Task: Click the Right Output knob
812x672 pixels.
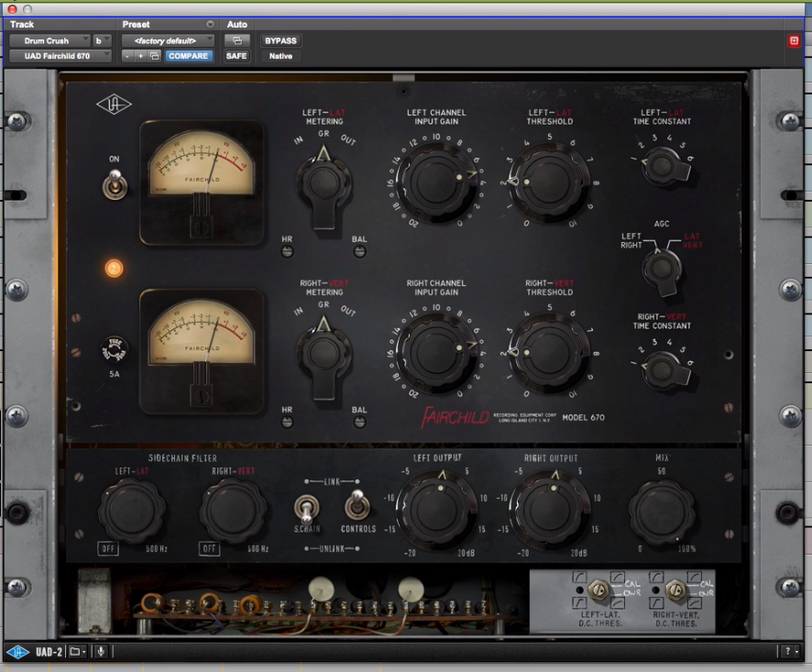Action: click(550, 511)
